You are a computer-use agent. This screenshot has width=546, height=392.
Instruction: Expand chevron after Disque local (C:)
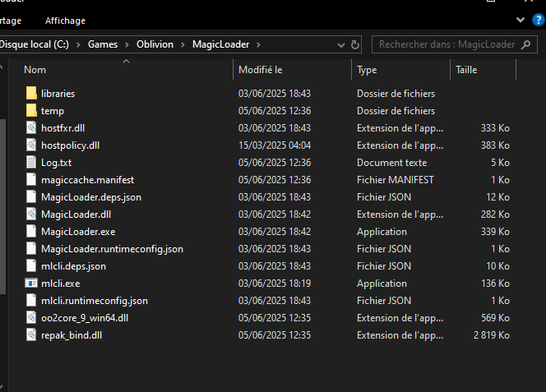(78, 44)
